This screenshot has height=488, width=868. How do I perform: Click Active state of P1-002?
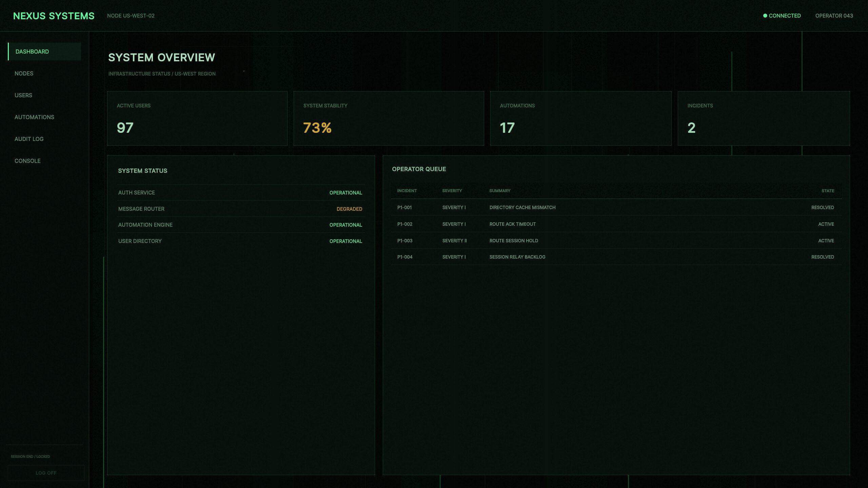[x=826, y=224]
